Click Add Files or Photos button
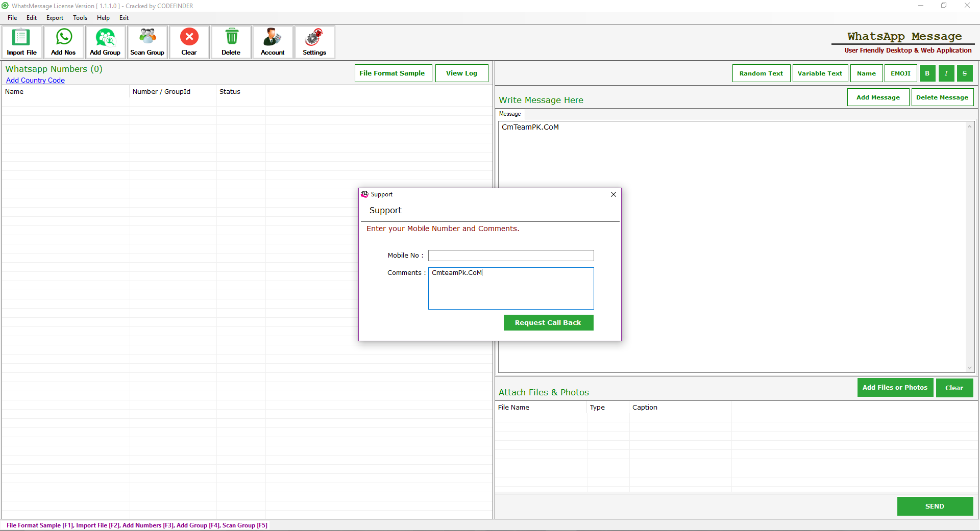Viewport: 980px width, 531px height. pos(895,388)
